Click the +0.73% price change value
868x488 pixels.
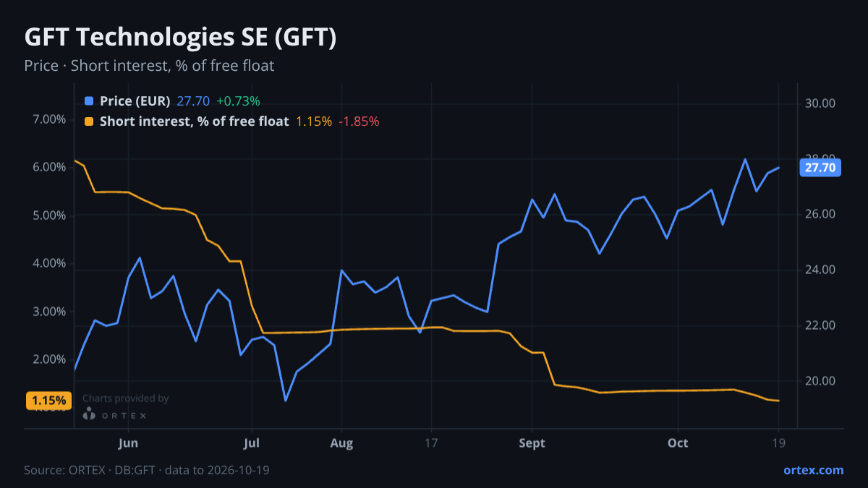[x=238, y=101]
